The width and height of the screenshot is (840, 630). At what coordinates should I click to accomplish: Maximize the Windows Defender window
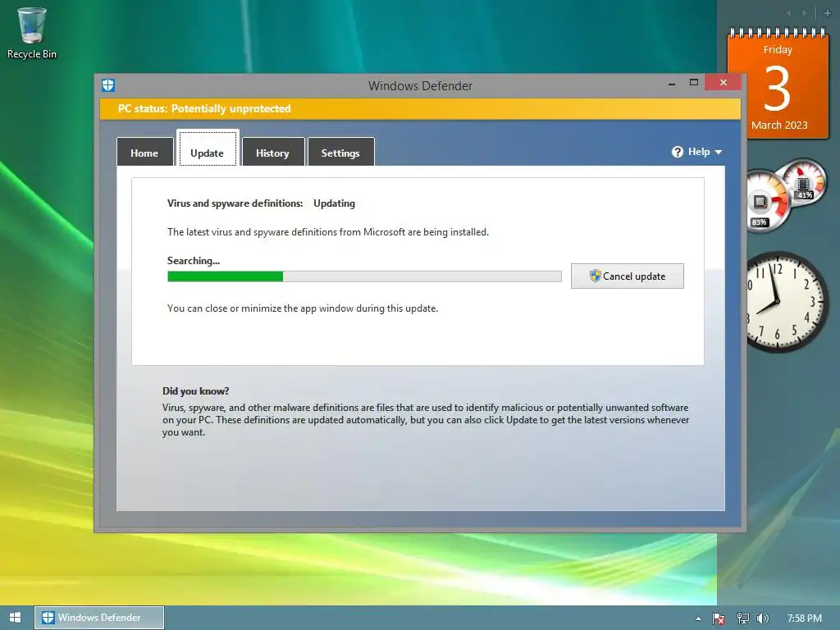click(x=694, y=83)
